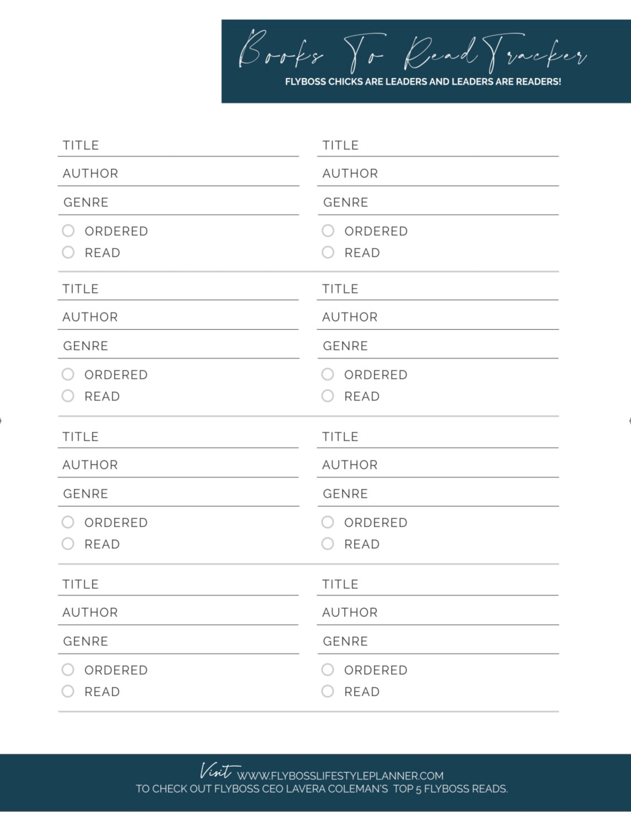Mark READ in second right-column book entry

coord(328,396)
